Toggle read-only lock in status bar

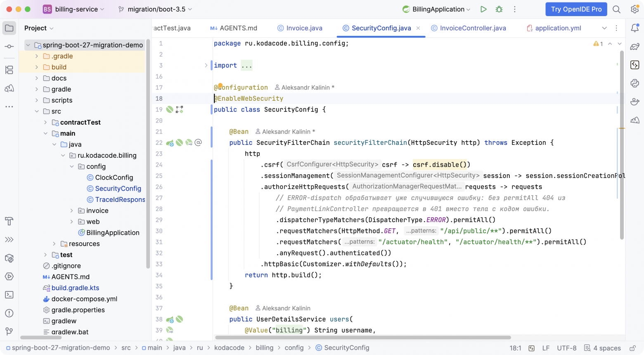[x=632, y=348]
